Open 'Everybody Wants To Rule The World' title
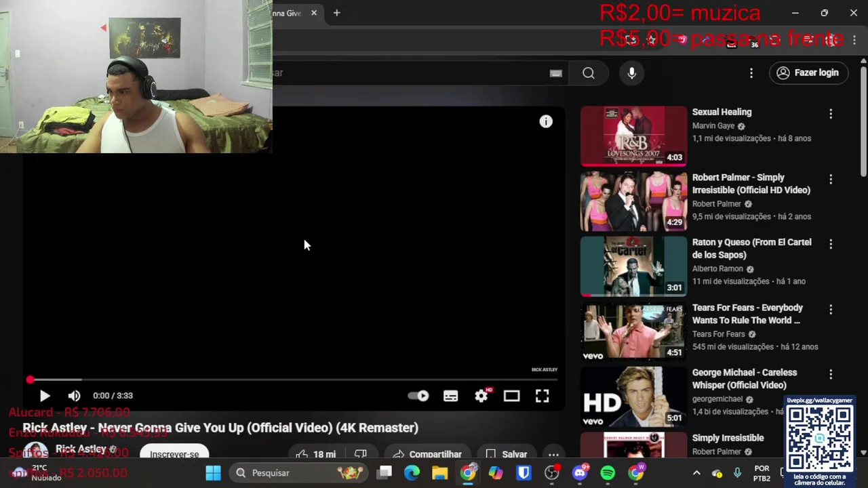This screenshot has width=868, height=488. coord(747,314)
